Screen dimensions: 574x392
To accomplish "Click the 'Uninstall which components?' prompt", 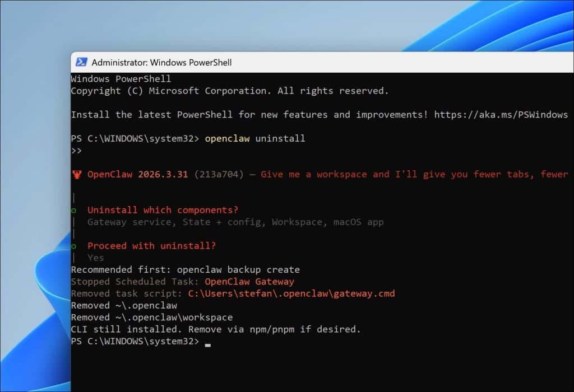I will pos(163,209).
